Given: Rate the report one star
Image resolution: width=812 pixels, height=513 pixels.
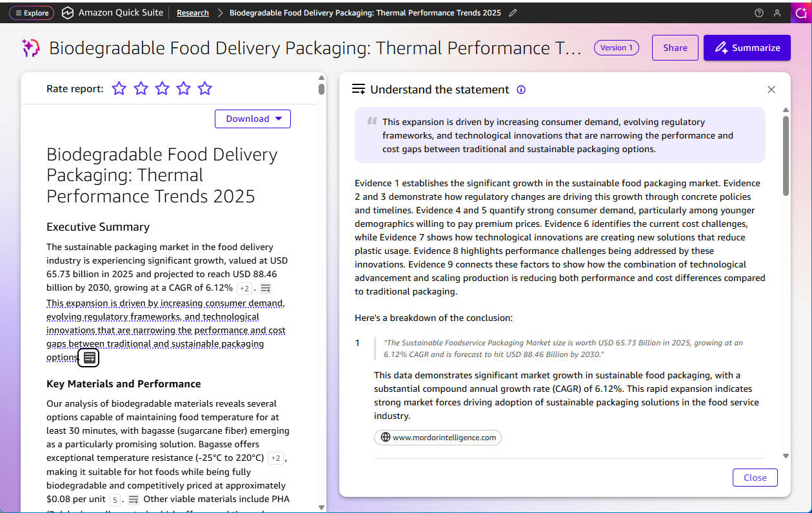Looking at the screenshot, I should pyautogui.click(x=119, y=89).
